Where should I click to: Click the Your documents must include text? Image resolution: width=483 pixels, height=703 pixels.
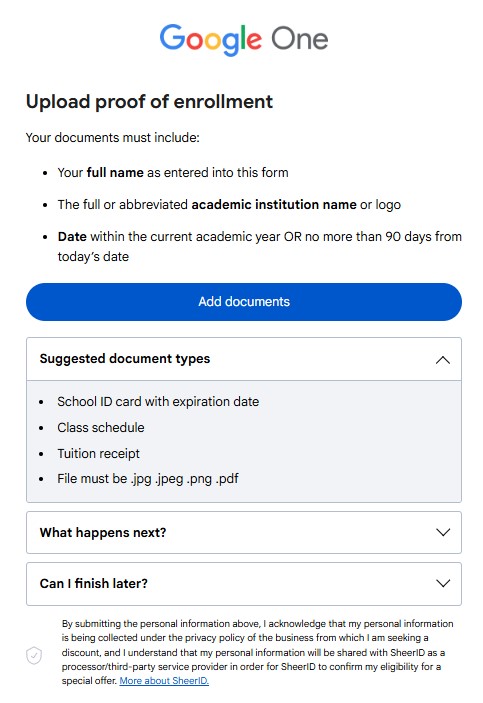[x=113, y=138]
